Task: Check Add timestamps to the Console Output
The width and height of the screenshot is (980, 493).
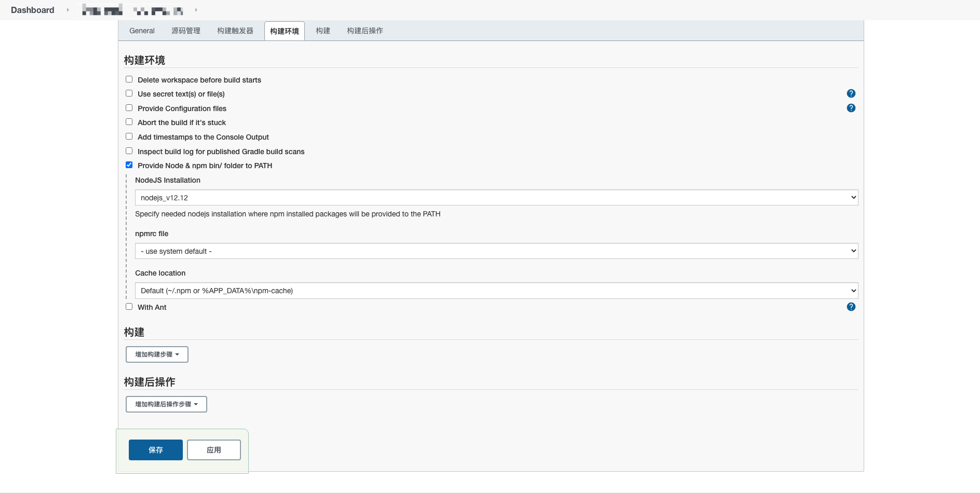Action: [x=129, y=136]
